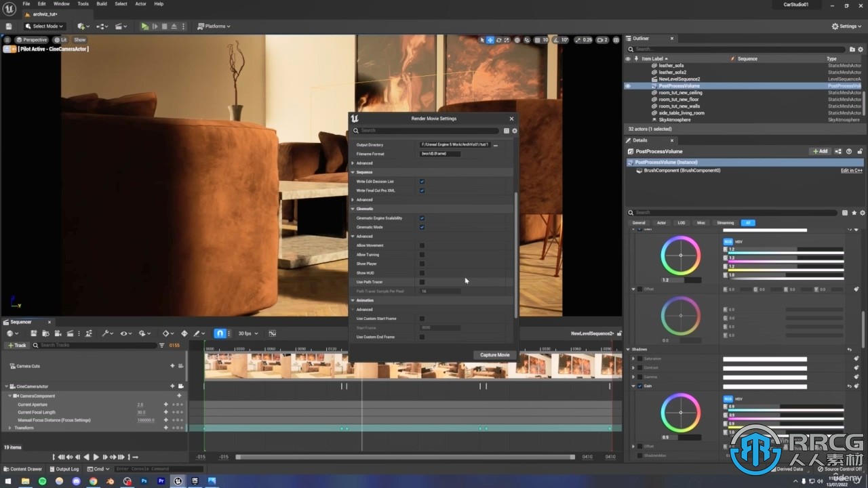Click the Play button in main toolbar

144,26
